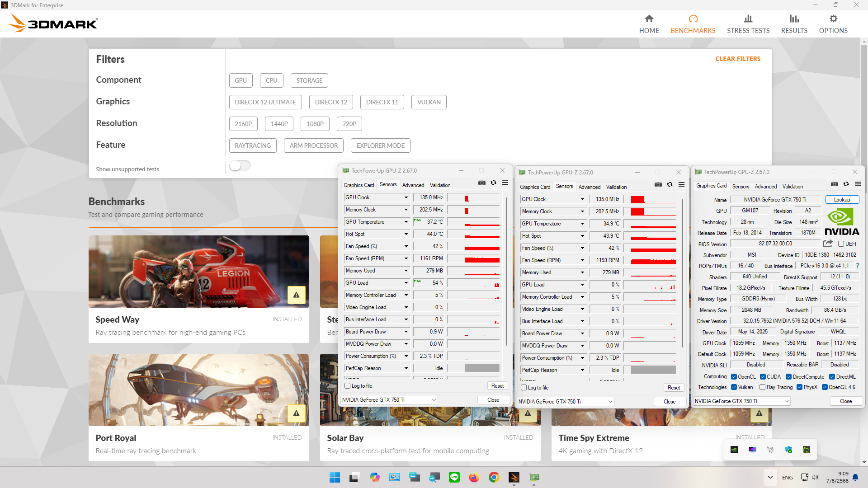Switch to the Advanced tab in the leftmost GPU-Z window
The height and width of the screenshot is (488, 868).
pos(413,185)
